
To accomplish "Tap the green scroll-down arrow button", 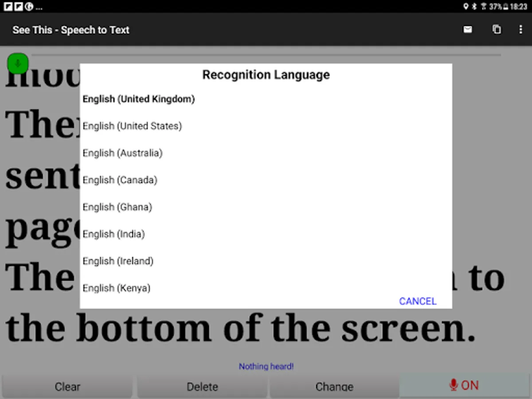I will [x=18, y=63].
